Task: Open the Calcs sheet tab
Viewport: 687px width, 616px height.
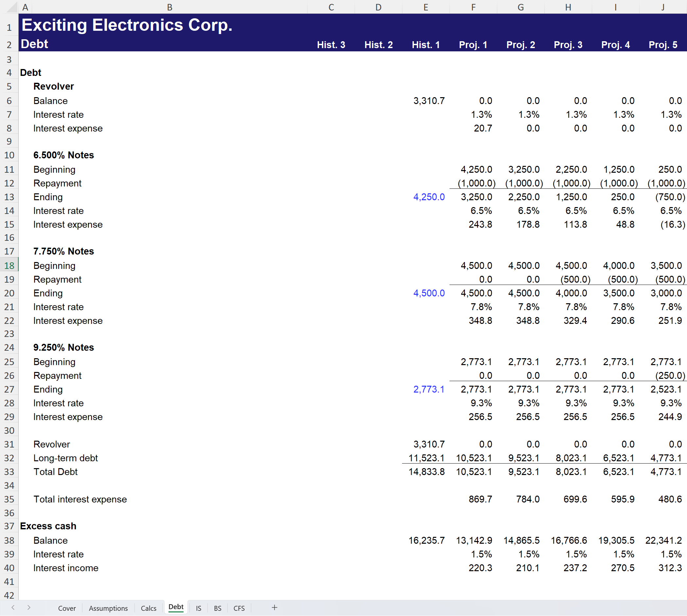Action: 149,608
